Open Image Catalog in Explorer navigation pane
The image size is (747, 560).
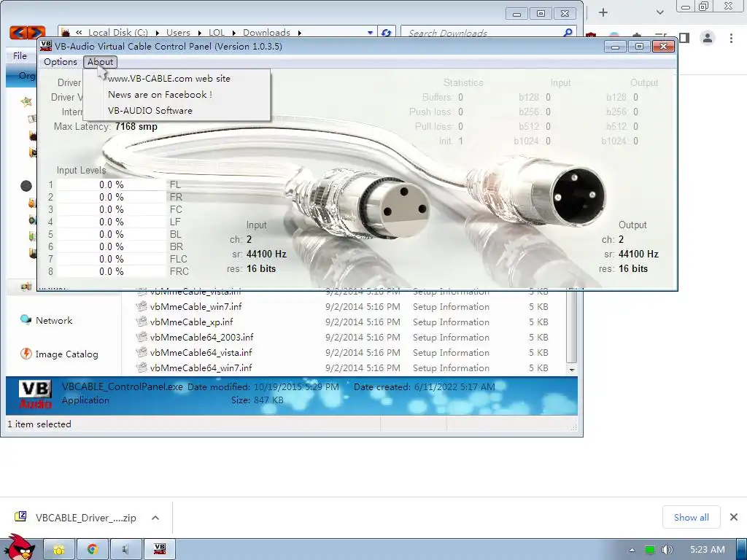click(66, 354)
